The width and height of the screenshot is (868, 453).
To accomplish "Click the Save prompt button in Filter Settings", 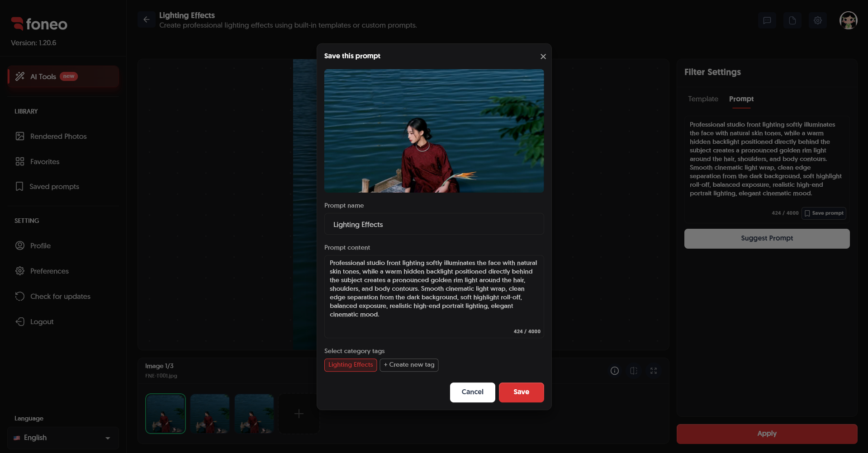I will [824, 213].
